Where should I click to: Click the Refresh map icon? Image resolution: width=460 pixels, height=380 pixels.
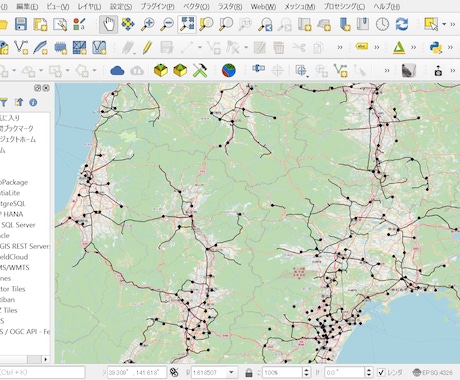tap(402, 25)
